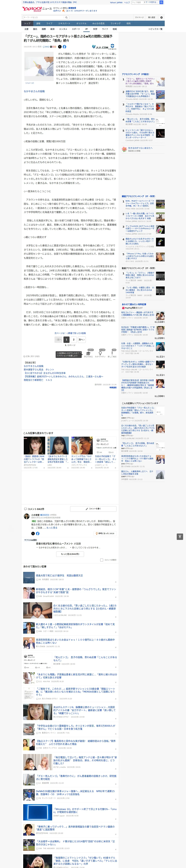Click the magnifier button beside keyword box
The image size is (186, 868).
pos(66,18)
